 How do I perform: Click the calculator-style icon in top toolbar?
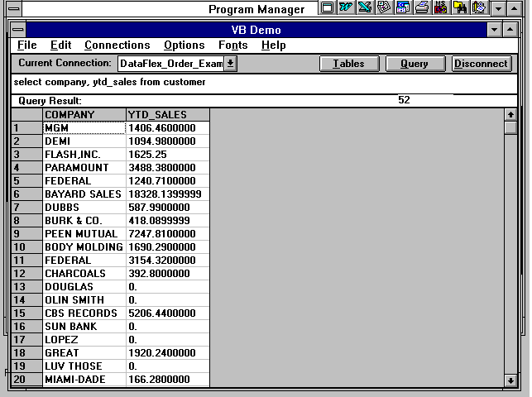tap(402, 8)
